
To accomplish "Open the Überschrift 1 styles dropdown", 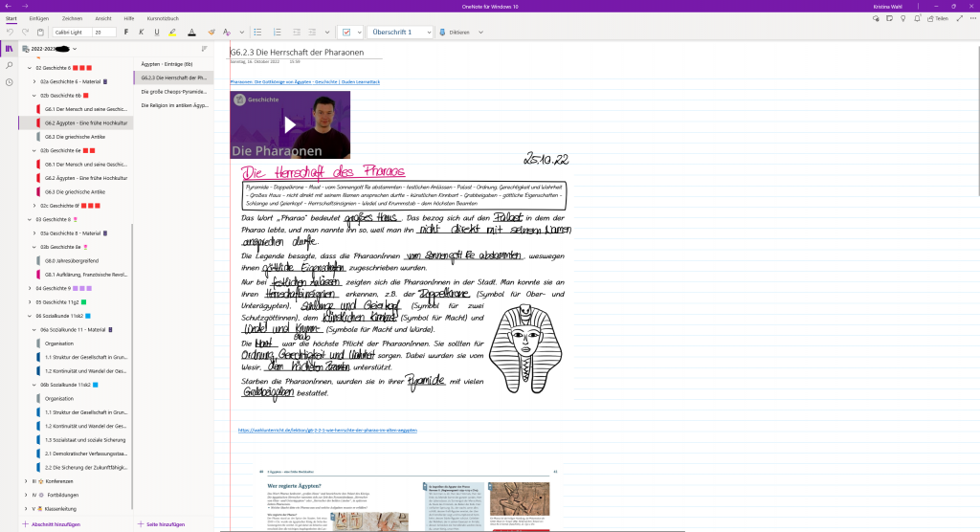I will coord(401,33).
